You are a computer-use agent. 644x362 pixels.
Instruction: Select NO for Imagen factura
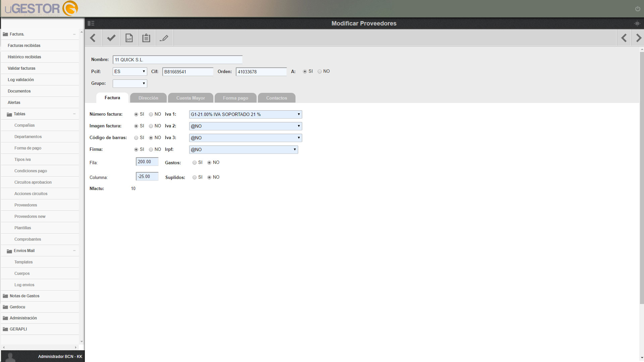pyautogui.click(x=151, y=126)
